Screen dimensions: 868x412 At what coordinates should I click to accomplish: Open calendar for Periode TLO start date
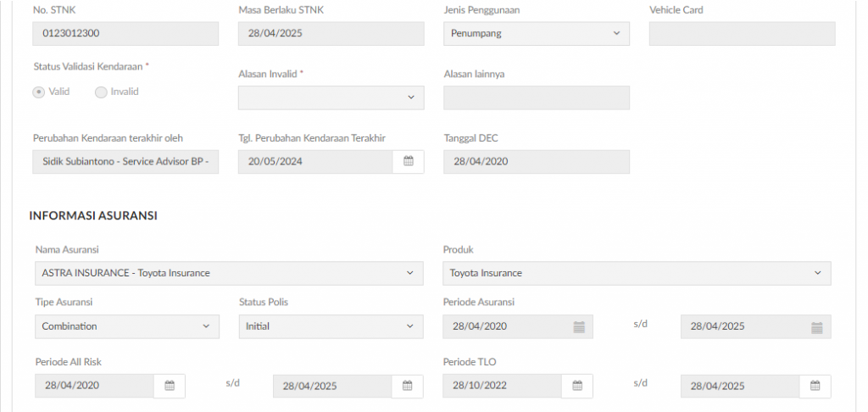577,386
